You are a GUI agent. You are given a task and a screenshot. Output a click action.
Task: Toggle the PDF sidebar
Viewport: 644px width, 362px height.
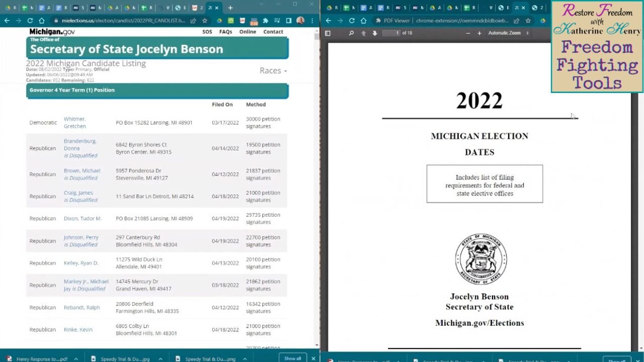328,33
